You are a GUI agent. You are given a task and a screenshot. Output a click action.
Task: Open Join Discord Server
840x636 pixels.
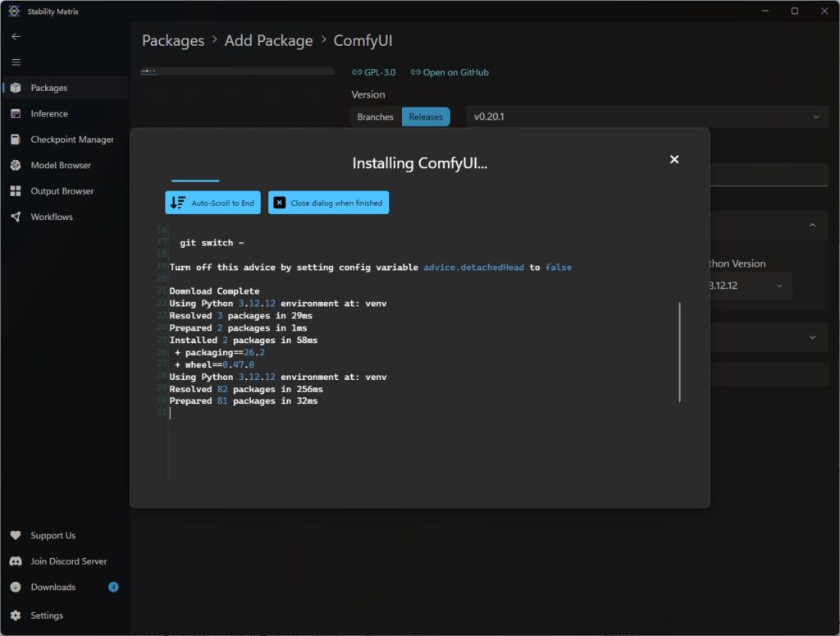65,561
